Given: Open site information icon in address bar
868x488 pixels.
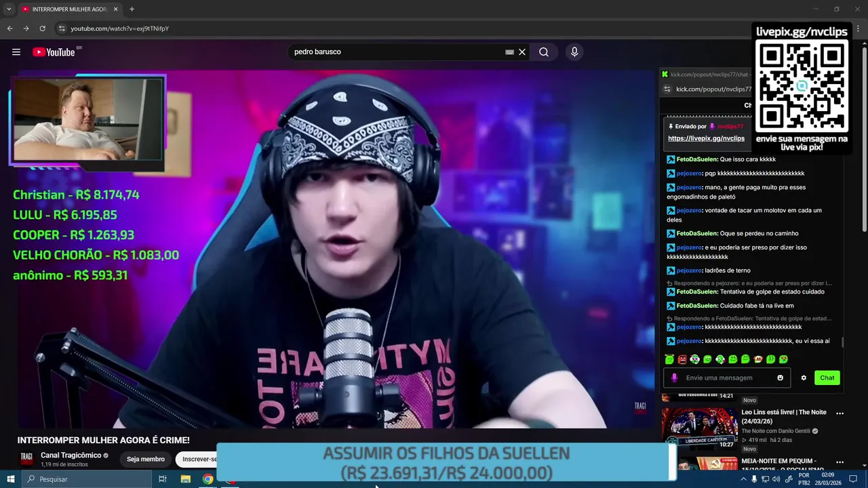Looking at the screenshot, I should coord(61,28).
